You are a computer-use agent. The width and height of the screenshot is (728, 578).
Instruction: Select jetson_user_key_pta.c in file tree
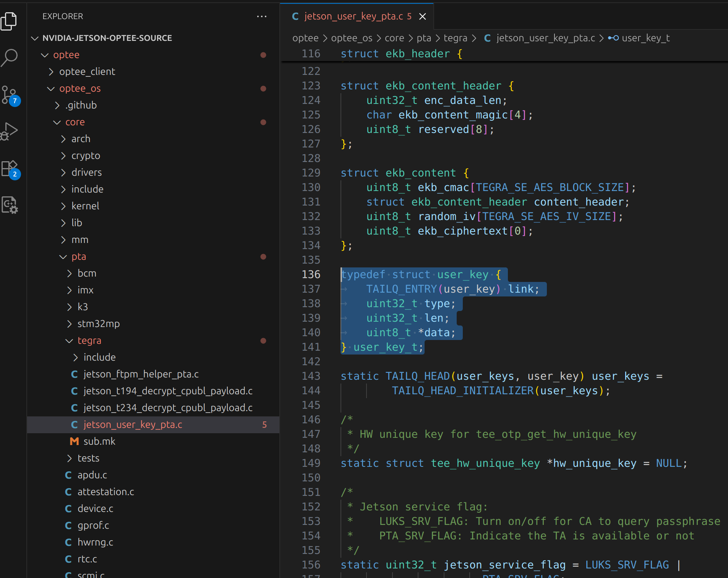tap(153, 425)
